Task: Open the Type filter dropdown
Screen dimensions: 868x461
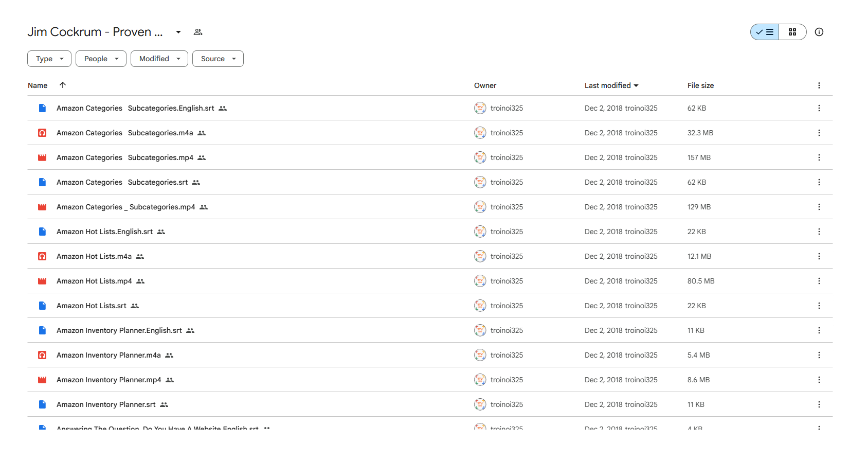Action: coord(49,59)
